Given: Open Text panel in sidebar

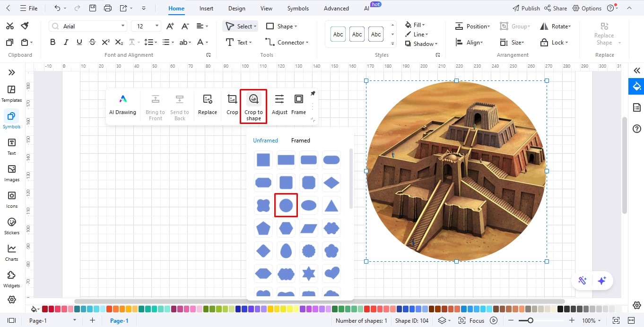Looking at the screenshot, I should tap(12, 146).
